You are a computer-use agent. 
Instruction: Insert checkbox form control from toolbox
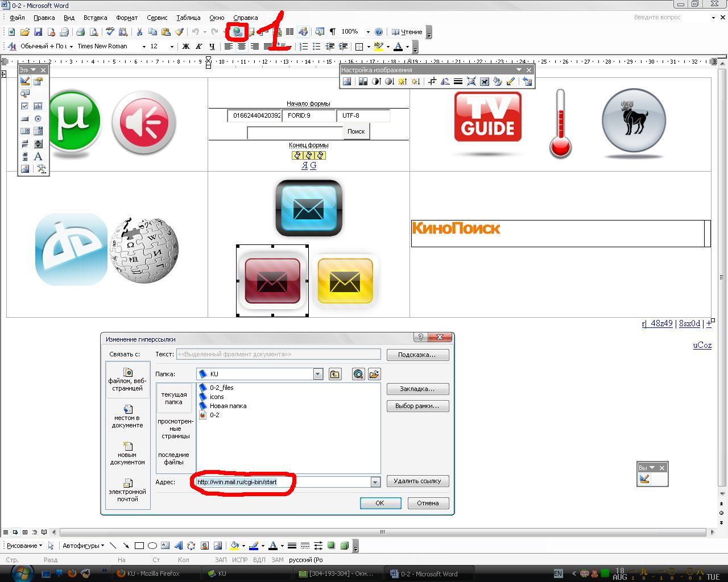tap(24, 106)
